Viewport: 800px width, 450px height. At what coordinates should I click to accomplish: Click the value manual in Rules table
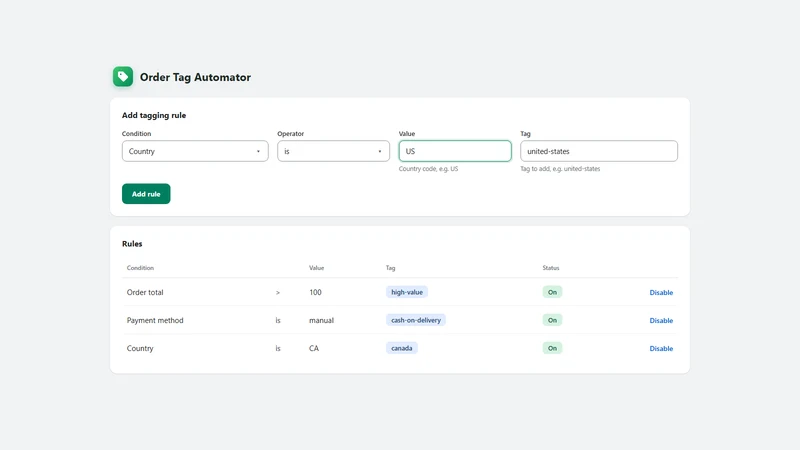tap(321, 320)
